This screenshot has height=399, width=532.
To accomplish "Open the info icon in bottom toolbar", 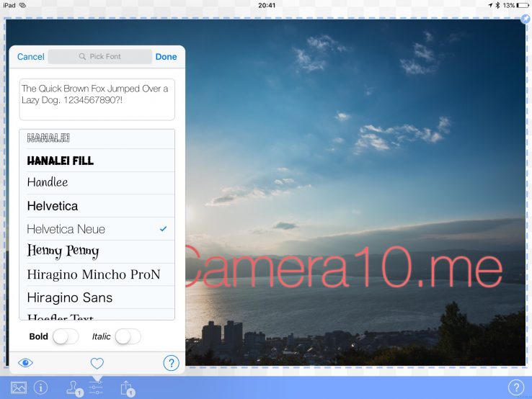I will point(40,387).
